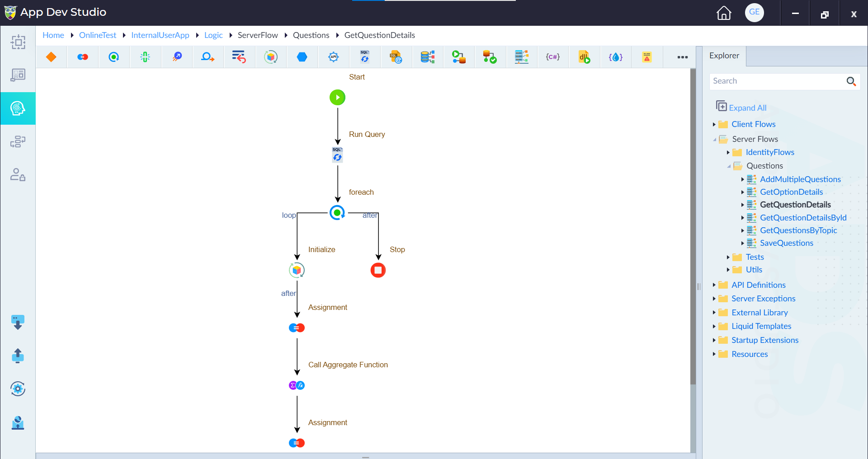Screen dimensions: 868x459
Task: Open the Logic breadcrumb link
Action: click(x=213, y=35)
